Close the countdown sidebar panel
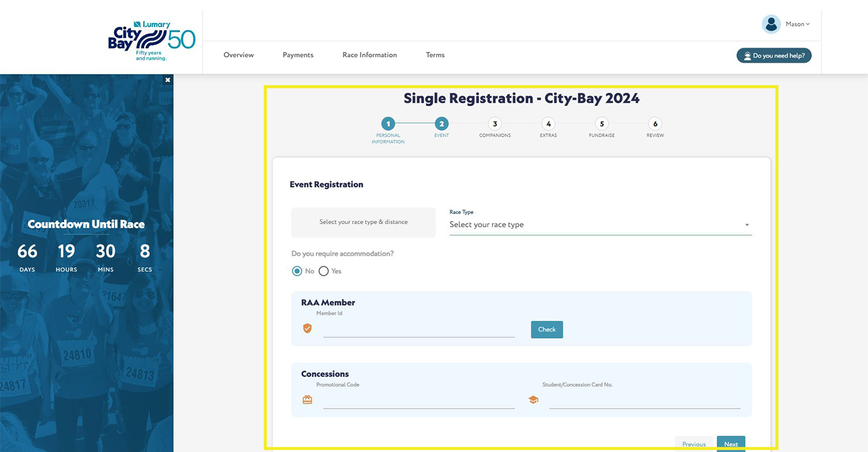Image resolution: width=868 pixels, height=452 pixels. (x=168, y=80)
